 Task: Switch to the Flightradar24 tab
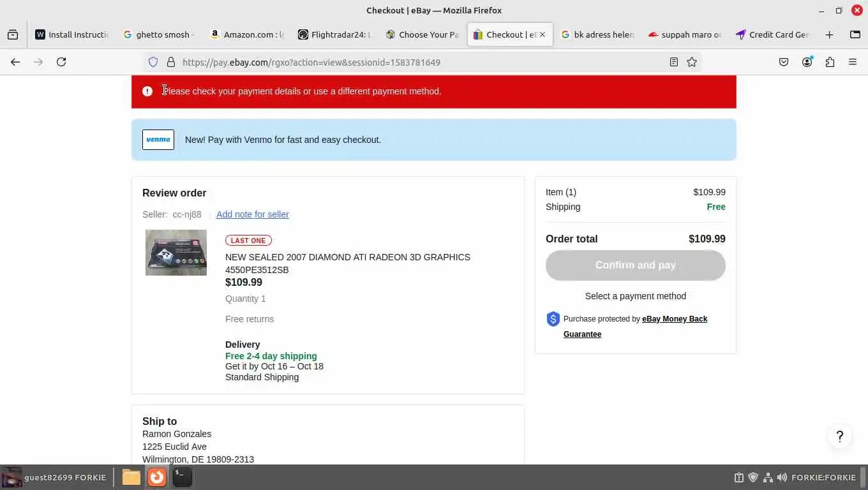click(x=334, y=34)
